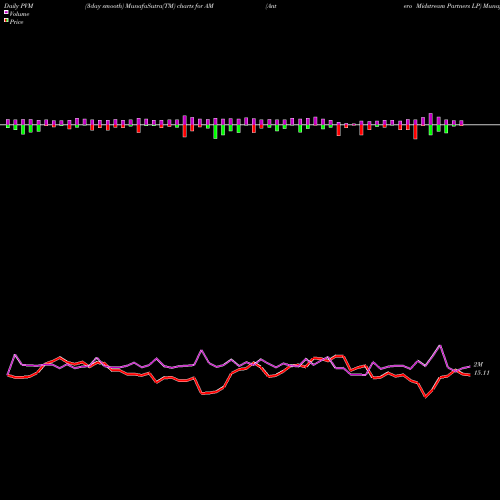Click the Price legend color swatch
The image size is (500, 500).
[6, 21]
